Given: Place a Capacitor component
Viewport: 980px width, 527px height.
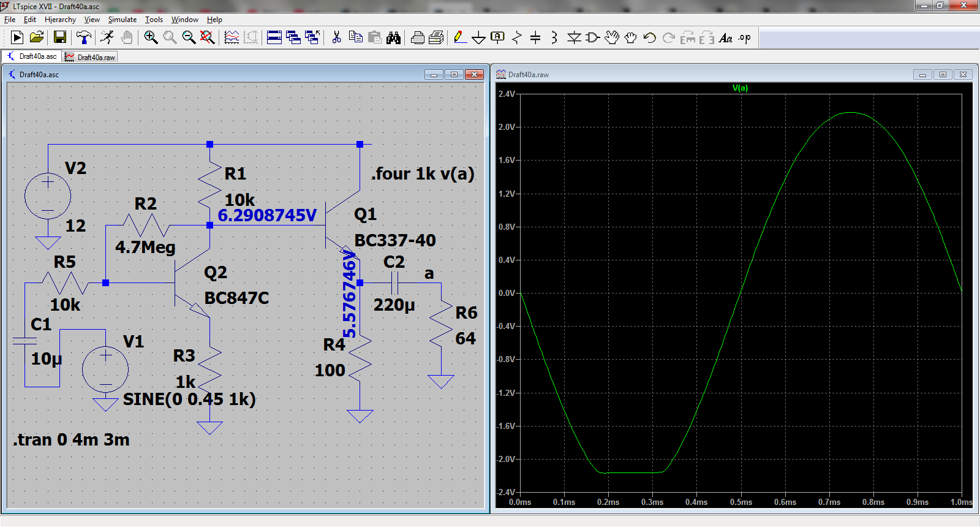Looking at the screenshot, I should click(535, 38).
